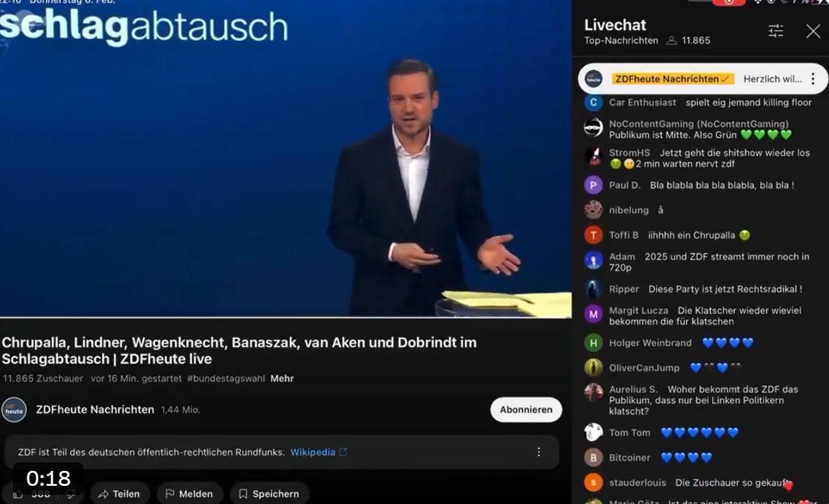Click NoContentGaming's avatar in chat
This screenshot has height=504, width=829.
click(593, 127)
